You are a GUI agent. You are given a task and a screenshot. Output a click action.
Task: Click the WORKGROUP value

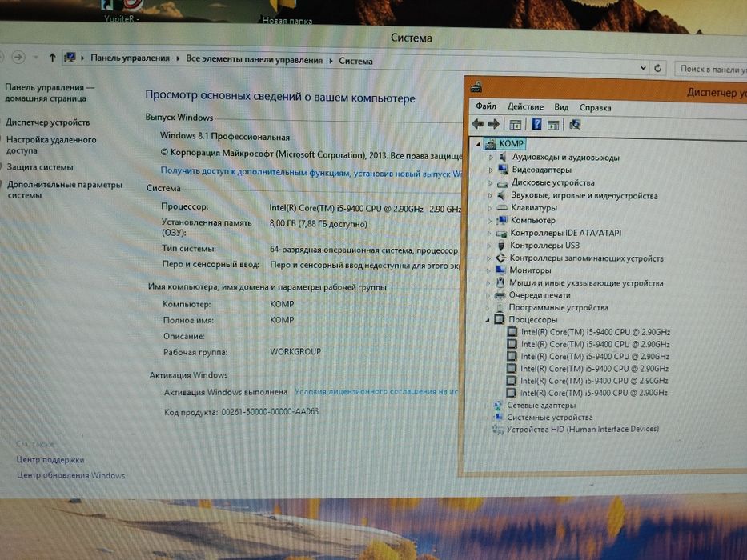295,351
